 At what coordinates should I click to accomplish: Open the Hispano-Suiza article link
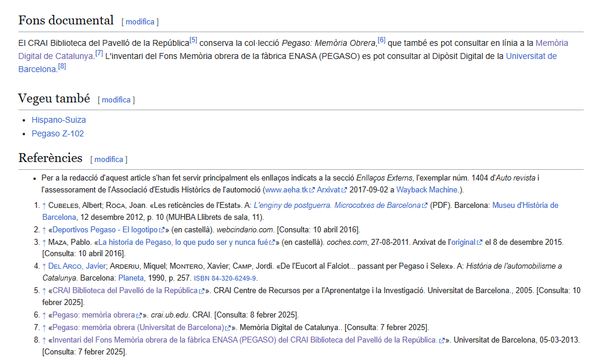click(x=58, y=120)
